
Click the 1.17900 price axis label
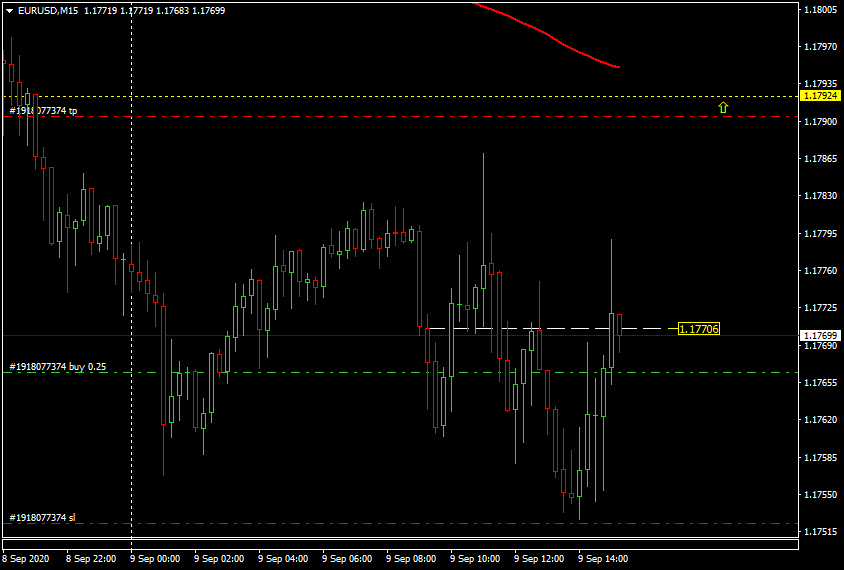pos(820,122)
